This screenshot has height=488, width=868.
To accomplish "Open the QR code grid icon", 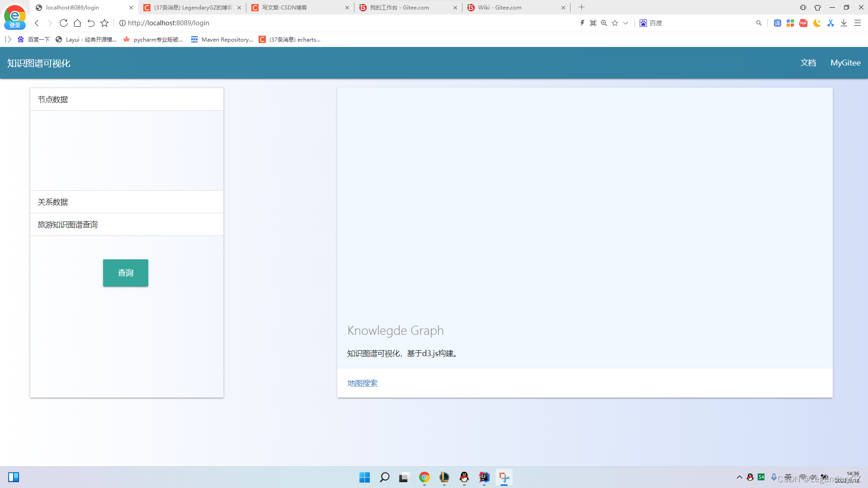I will coord(593,23).
